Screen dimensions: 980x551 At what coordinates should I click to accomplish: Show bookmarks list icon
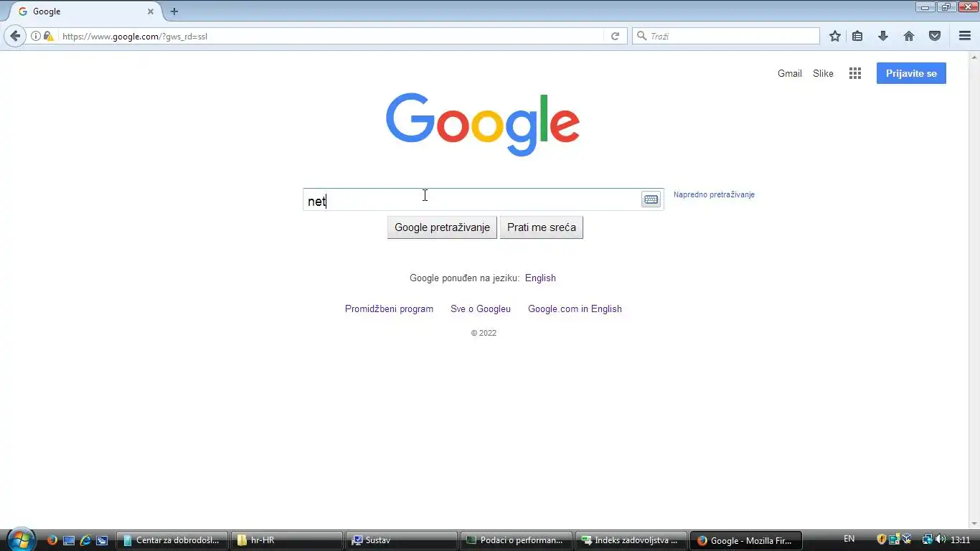pyautogui.click(x=857, y=36)
